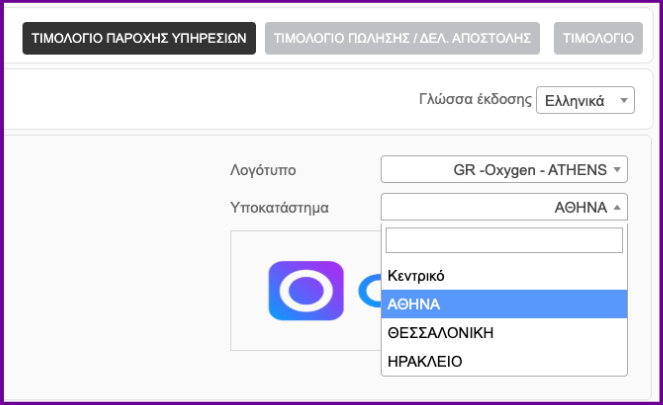Choose ΘΕΣΣΑΛΟΝΙΚΗ from the branch list
The image size is (663, 405).
point(440,332)
